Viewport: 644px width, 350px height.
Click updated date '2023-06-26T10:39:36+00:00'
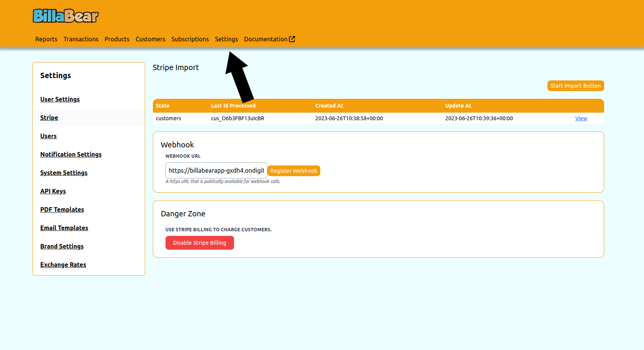click(479, 118)
